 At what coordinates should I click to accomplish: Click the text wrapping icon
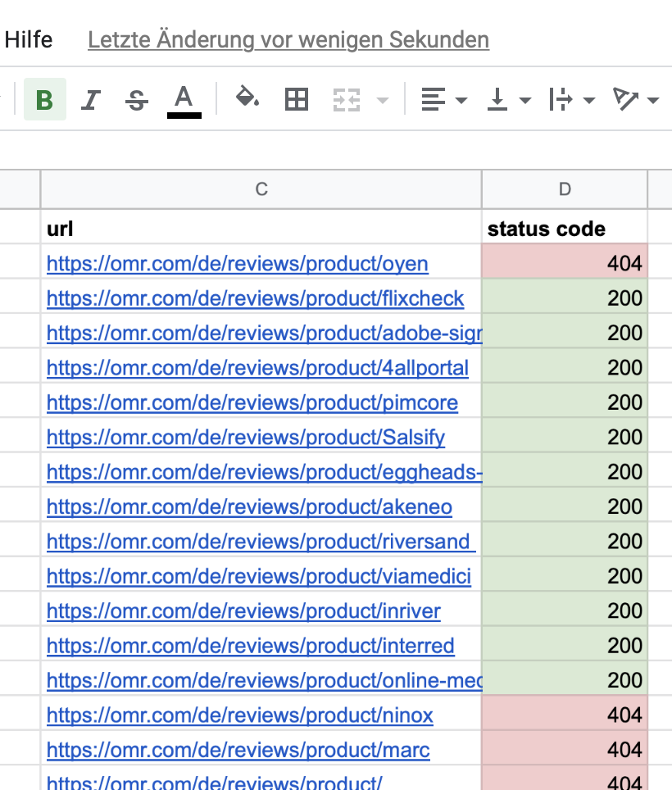(561, 99)
